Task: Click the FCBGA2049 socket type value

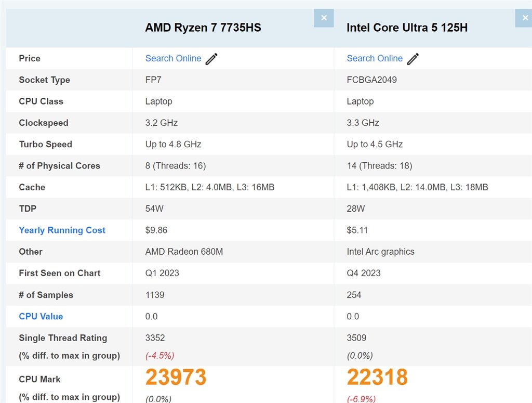Action: (371, 80)
